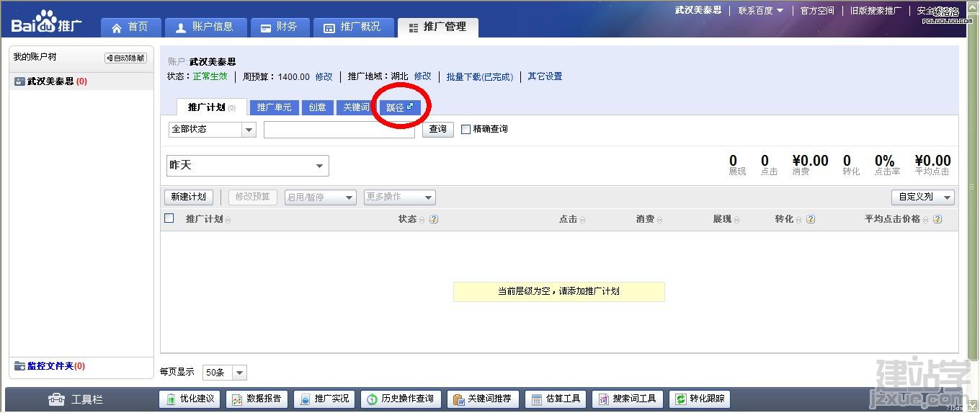
Task: Open the 首页 home tab
Action: 130,27
